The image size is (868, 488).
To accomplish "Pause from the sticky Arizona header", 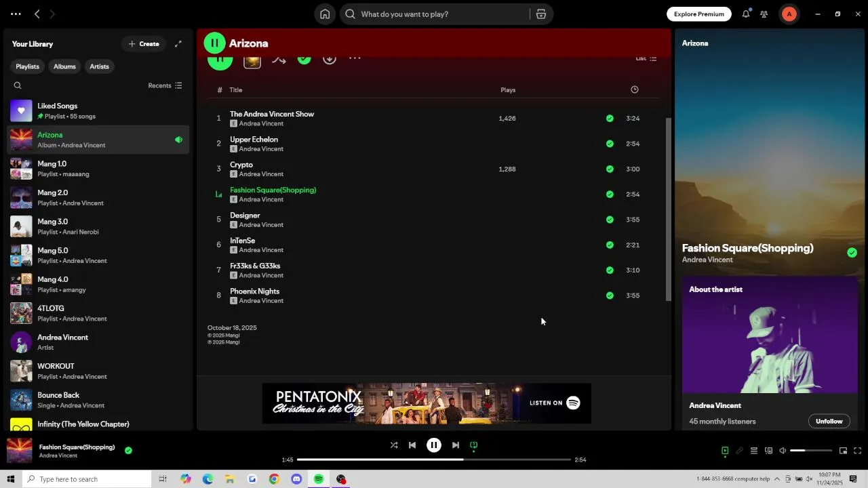I will click(x=214, y=43).
